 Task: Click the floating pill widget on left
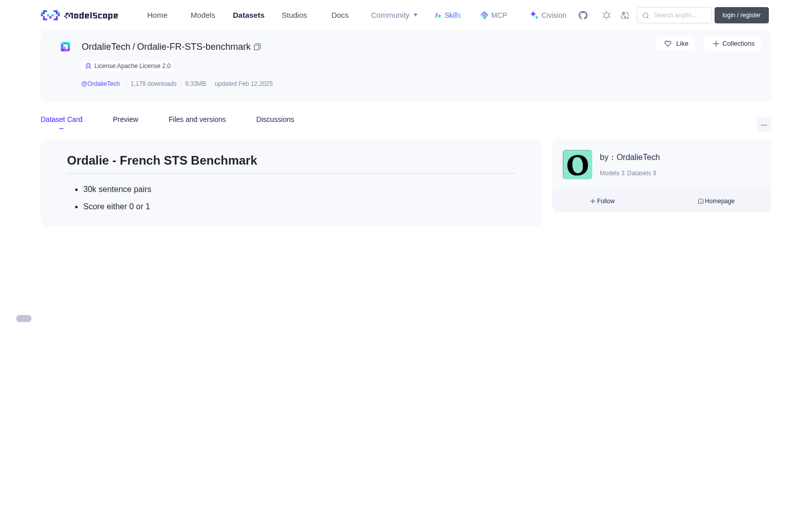(x=24, y=319)
